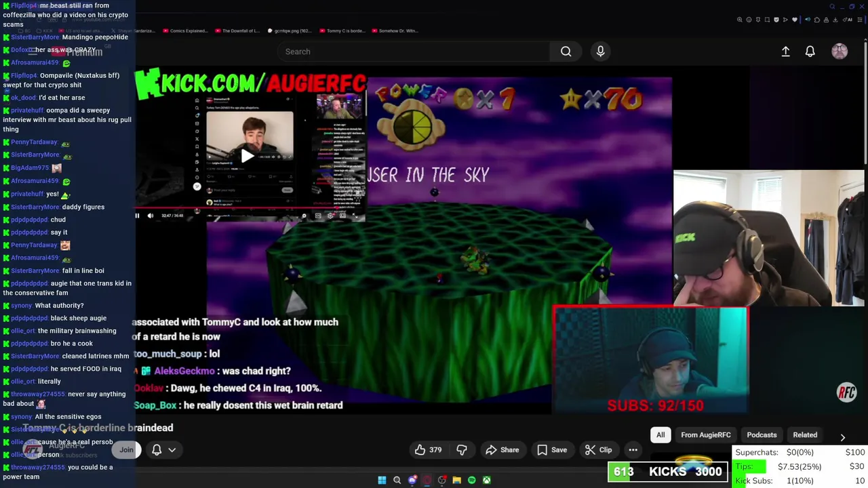Open Xbox app from the taskbar
The height and width of the screenshot is (488, 868).
[486, 480]
